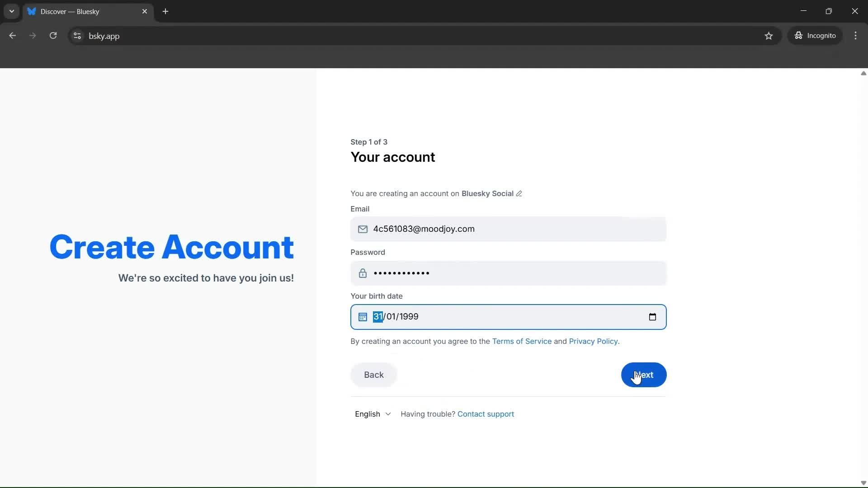Click the Bluesky butterfly favicon on the tab

32,11
